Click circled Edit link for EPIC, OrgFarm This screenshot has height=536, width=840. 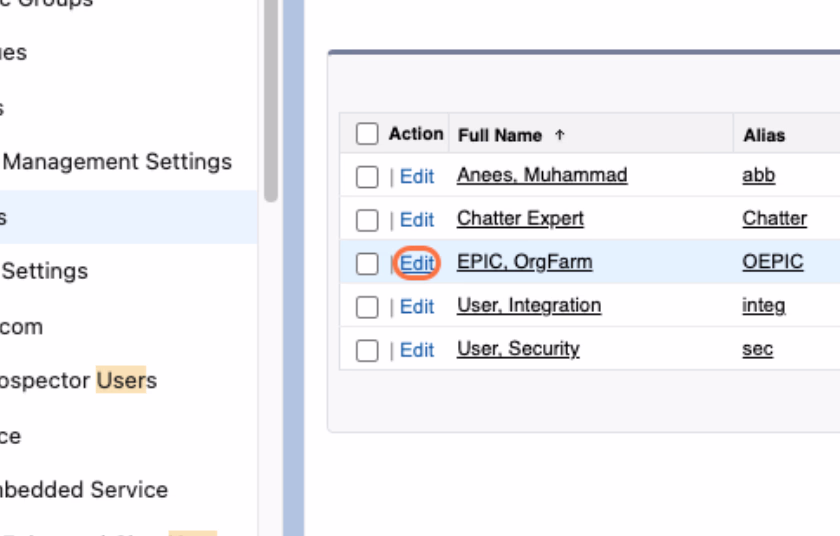(x=417, y=263)
